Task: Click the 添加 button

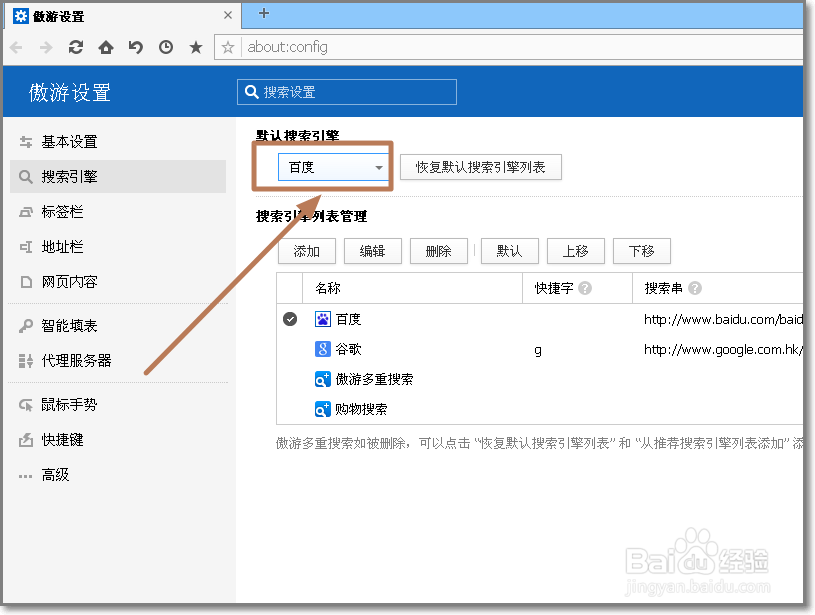Action: (307, 251)
